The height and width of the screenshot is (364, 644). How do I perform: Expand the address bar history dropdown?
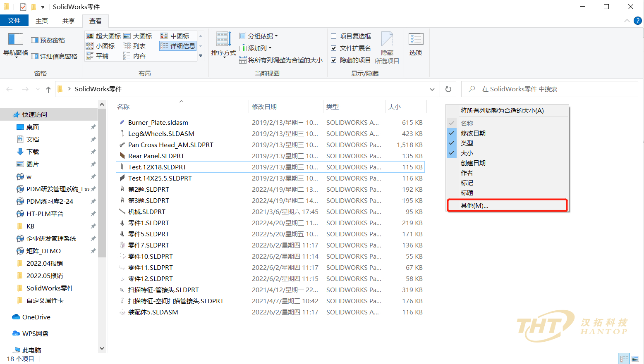(x=432, y=89)
